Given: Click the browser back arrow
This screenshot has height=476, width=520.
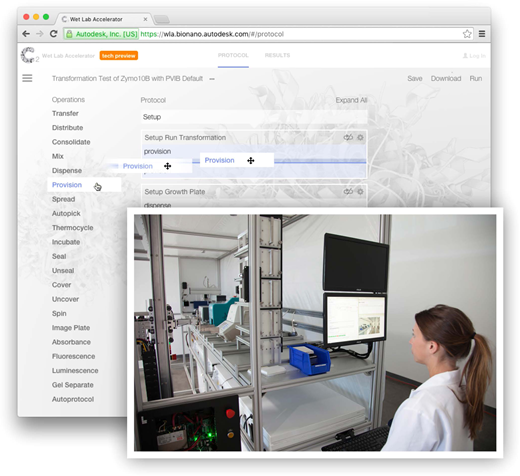Looking at the screenshot, I should (x=26, y=34).
